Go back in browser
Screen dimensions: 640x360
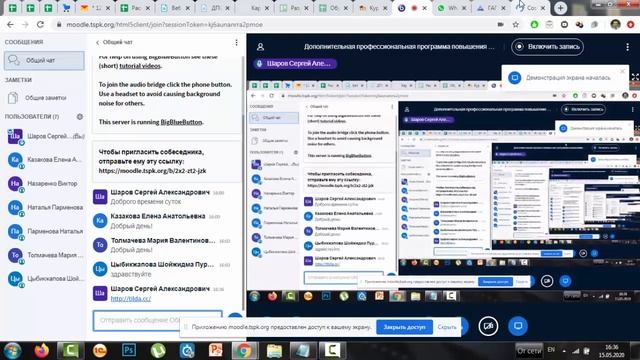pyautogui.click(x=10, y=24)
